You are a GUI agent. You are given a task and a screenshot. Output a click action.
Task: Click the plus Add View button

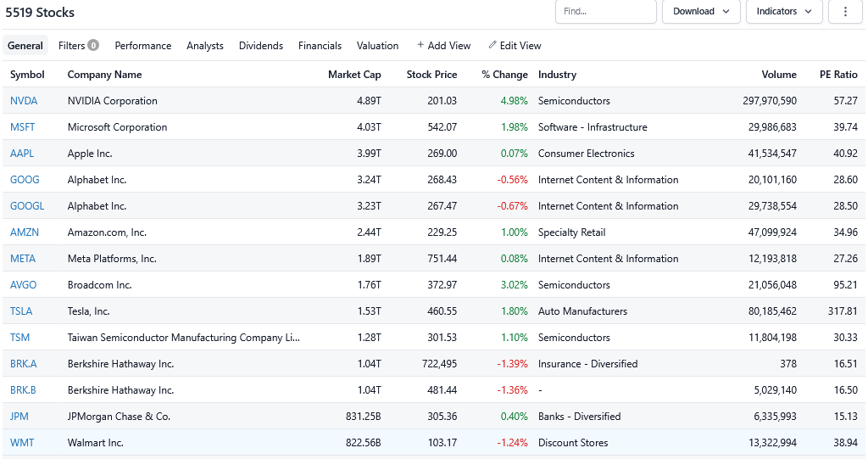click(443, 46)
